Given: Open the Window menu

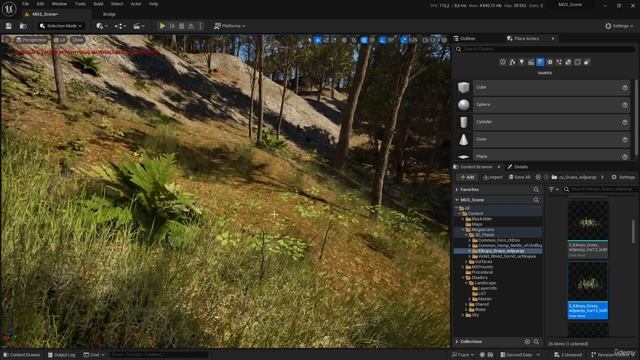Looking at the screenshot, I should tap(59, 4).
